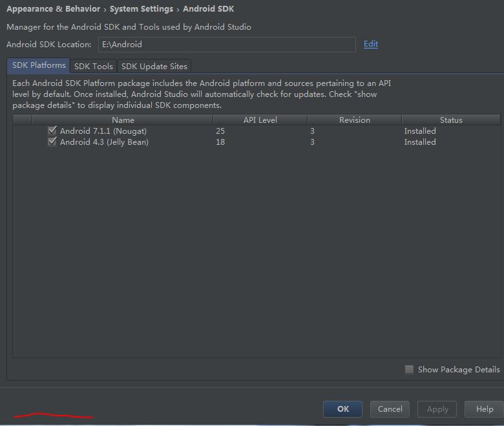Click System Settings breadcrumb
Viewport: 504px width, 426px height.
pos(142,8)
